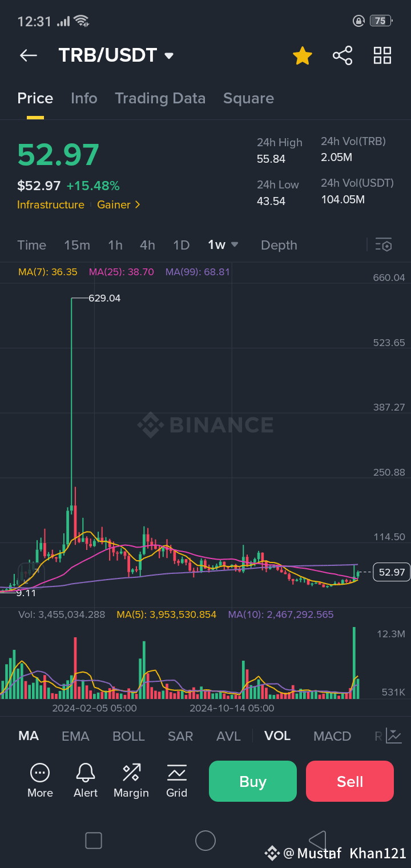
Task: Tap the green Buy button
Action: 253,781
